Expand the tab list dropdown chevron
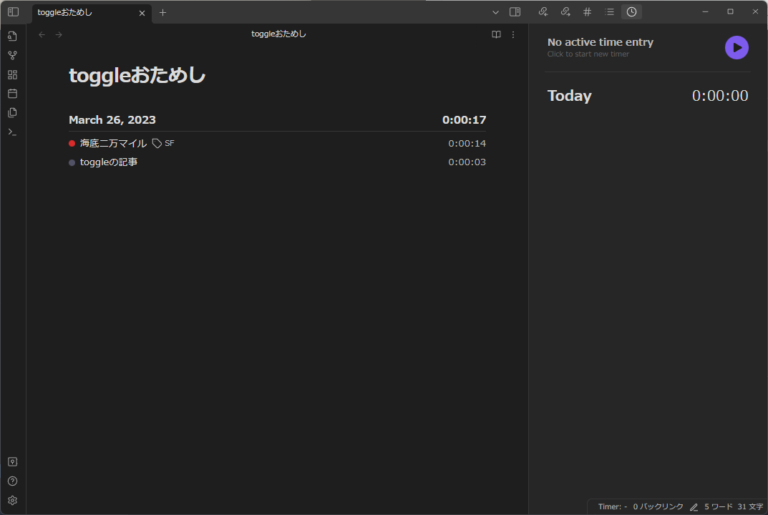The width and height of the screenshot is (768, 515). pos(495,12)
